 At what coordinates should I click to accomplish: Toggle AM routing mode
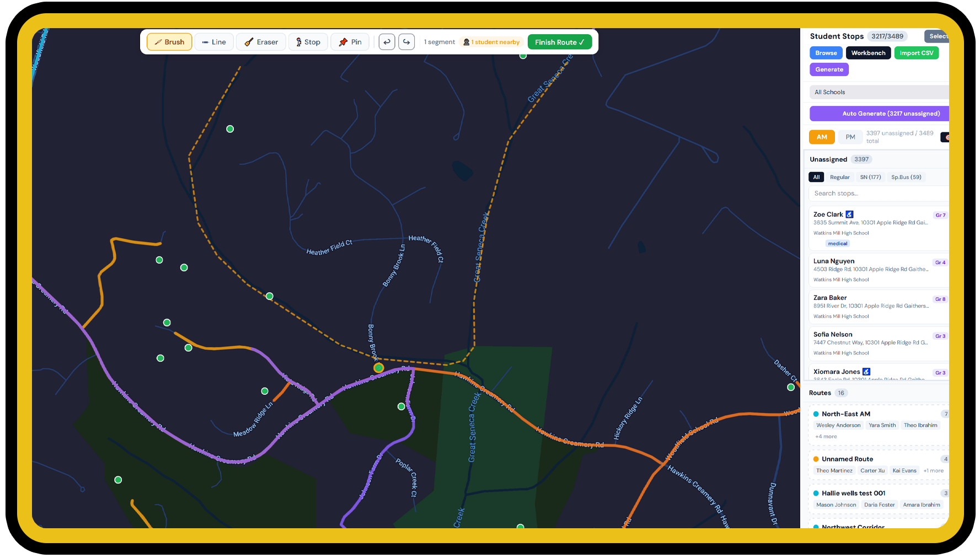(821, 137)
